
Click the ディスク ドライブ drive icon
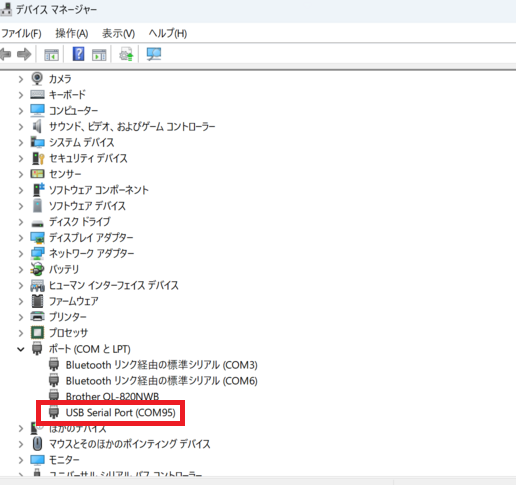[37, 223]
